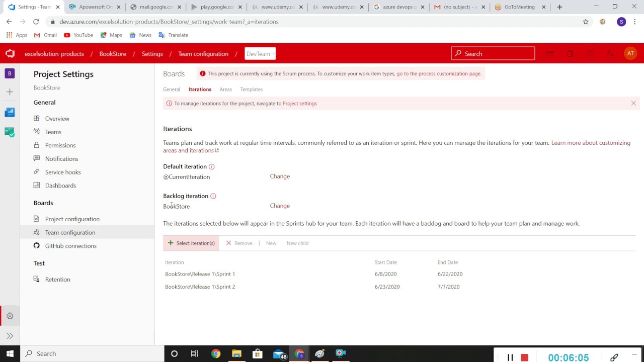Open the DevTeam team selector dropdown

pyautogui.click(x=260, y=54)
